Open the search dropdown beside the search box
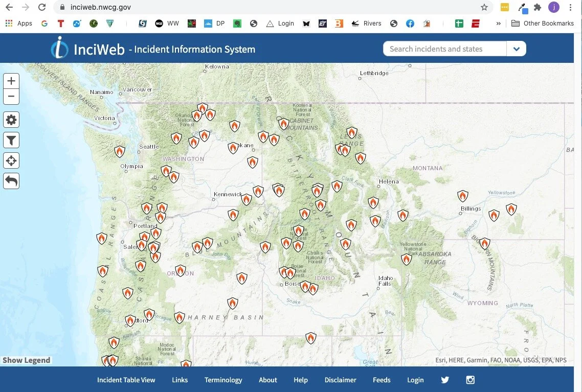The width and height of the screenshot is (582, 392). point(516,49)
